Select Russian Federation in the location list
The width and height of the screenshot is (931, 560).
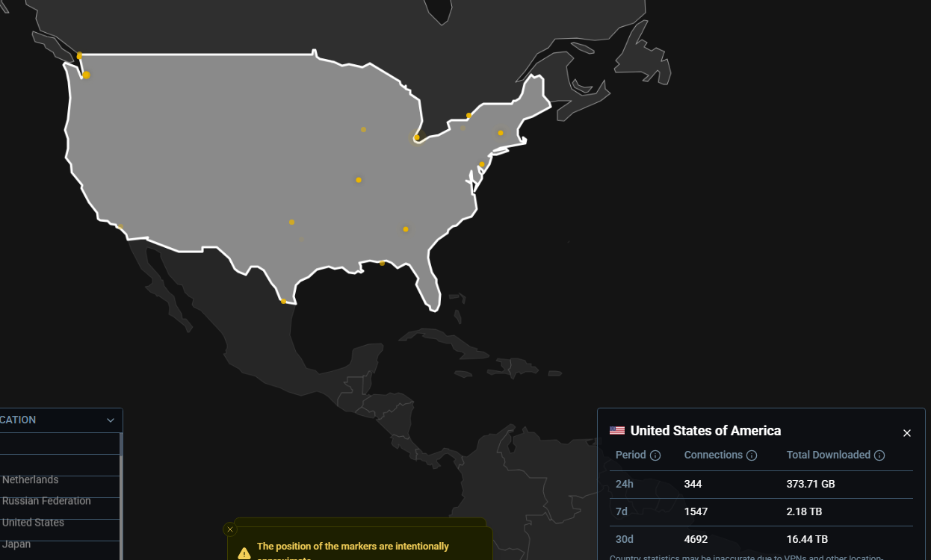point(46,501)
